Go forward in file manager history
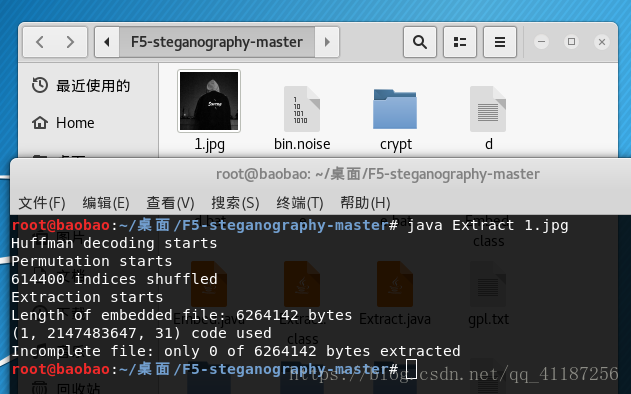Image resolution: width=631 pixels, height=394 pixels. pyautogui.click(x=71, y=42)
